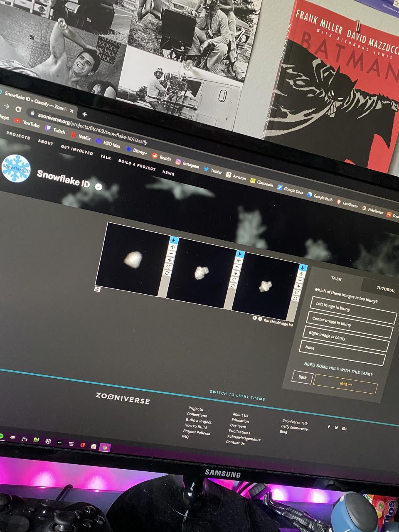Choose 'Right image is blurry' answer

pyautogui.click(x=346, y=339)
